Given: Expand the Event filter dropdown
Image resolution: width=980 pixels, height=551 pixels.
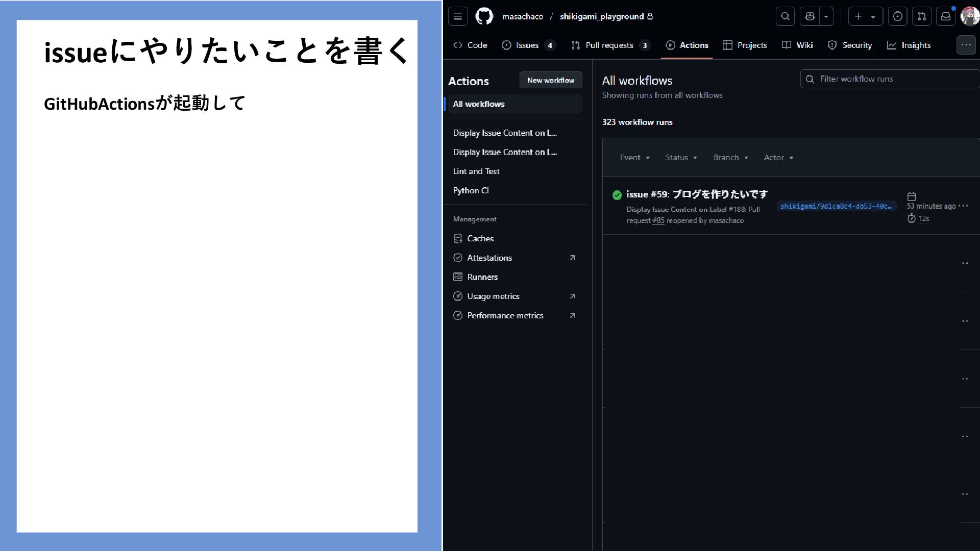Looking at the screenshot, I should [634, 158].
